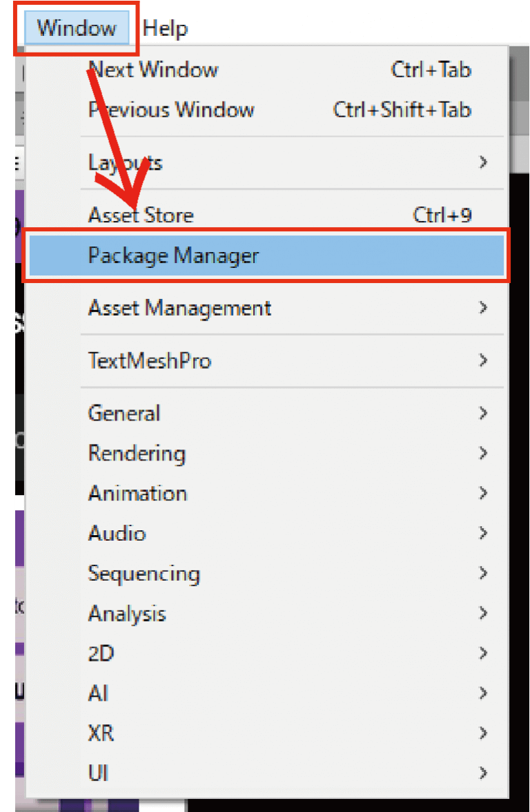Open the Rendering submenu
This screenshot has height=812, width=530.
click(137, 454)
